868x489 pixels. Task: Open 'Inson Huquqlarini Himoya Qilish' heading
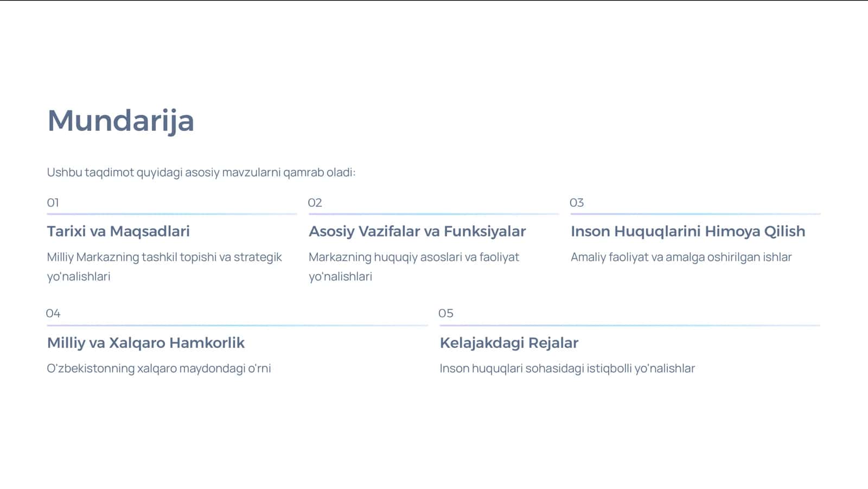click(688, 231)
